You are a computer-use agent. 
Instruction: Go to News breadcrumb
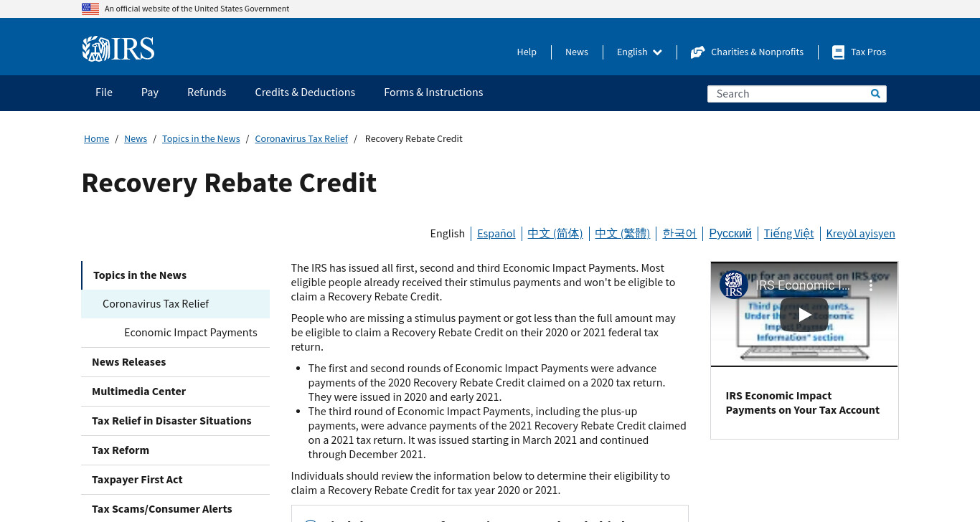point(136,139)
